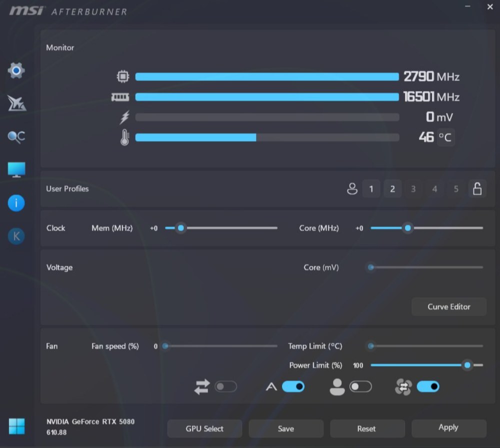Click the Fan speed (%) slider handle
The height and width of the screenshot is (448, 500).
pos(165,346)
